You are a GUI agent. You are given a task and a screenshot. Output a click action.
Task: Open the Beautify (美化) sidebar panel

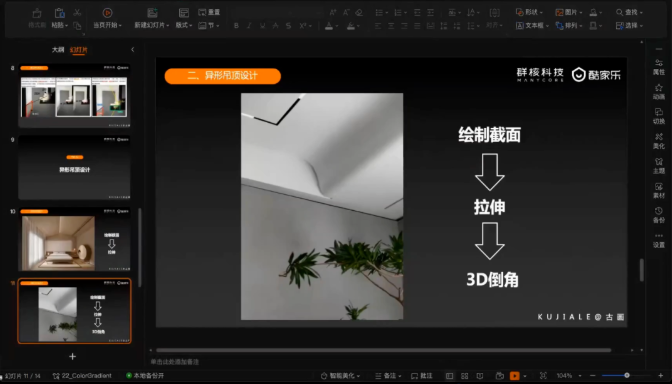point(659,141)
